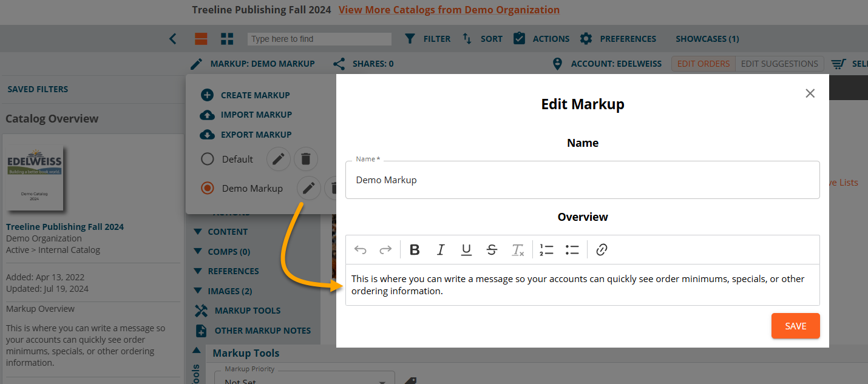Image resolution: width=868 pixels, height=384 pixels.
Task: Open Preferences gear menu
Action: coord(618,39)
